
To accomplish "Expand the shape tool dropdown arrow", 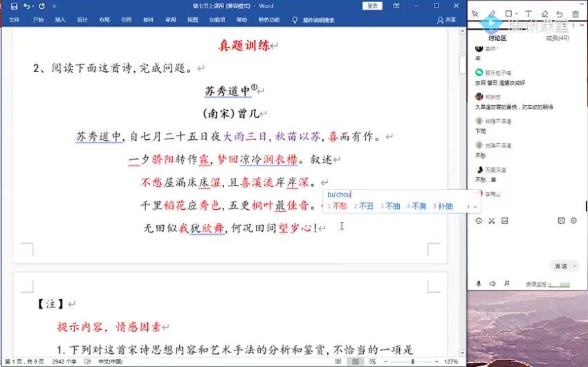I will click(x=516, y=15).
